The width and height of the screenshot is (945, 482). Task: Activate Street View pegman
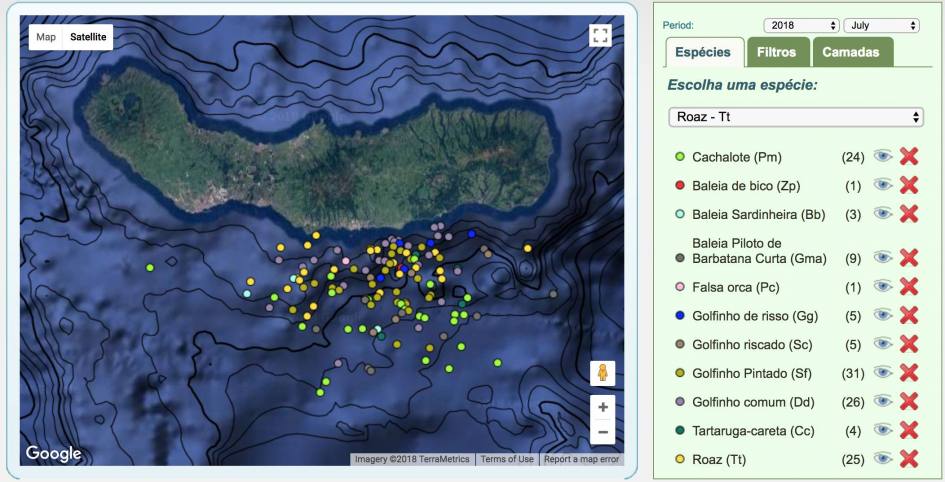click(602, 373)
